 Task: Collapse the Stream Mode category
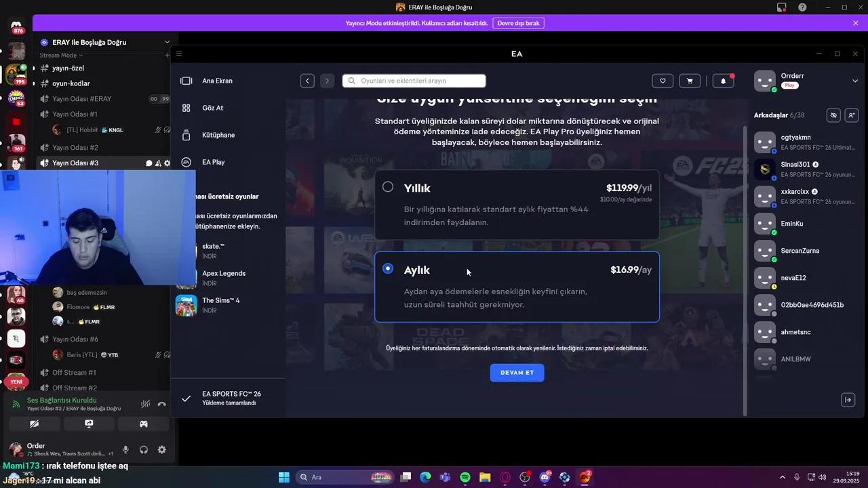click(x=61, y=56)
